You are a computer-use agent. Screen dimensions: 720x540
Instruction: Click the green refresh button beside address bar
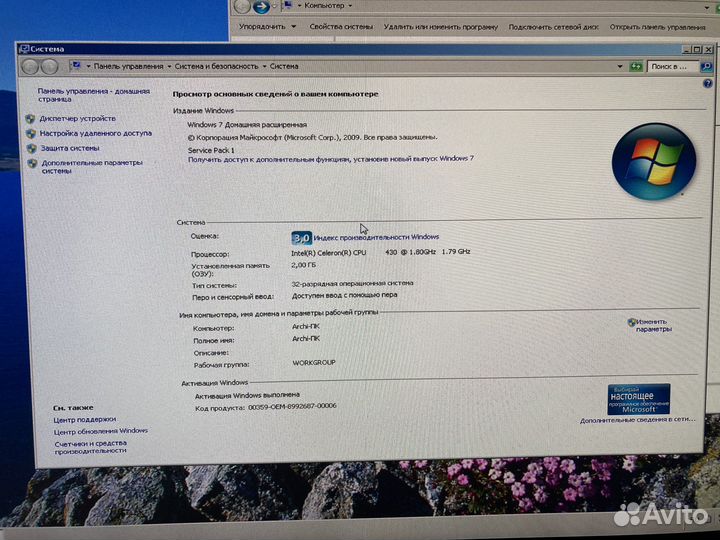(635, 66)
